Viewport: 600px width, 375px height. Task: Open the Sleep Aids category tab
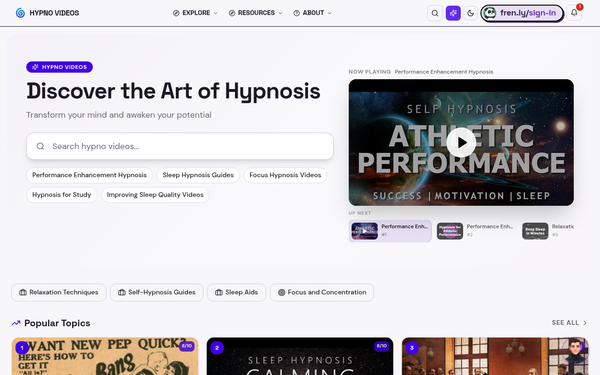(236, 292)
